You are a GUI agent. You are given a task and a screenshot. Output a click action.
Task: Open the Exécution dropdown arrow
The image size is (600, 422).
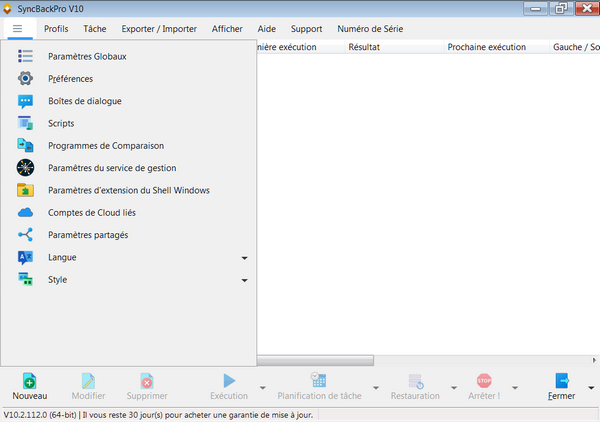[x=262, y=388]
